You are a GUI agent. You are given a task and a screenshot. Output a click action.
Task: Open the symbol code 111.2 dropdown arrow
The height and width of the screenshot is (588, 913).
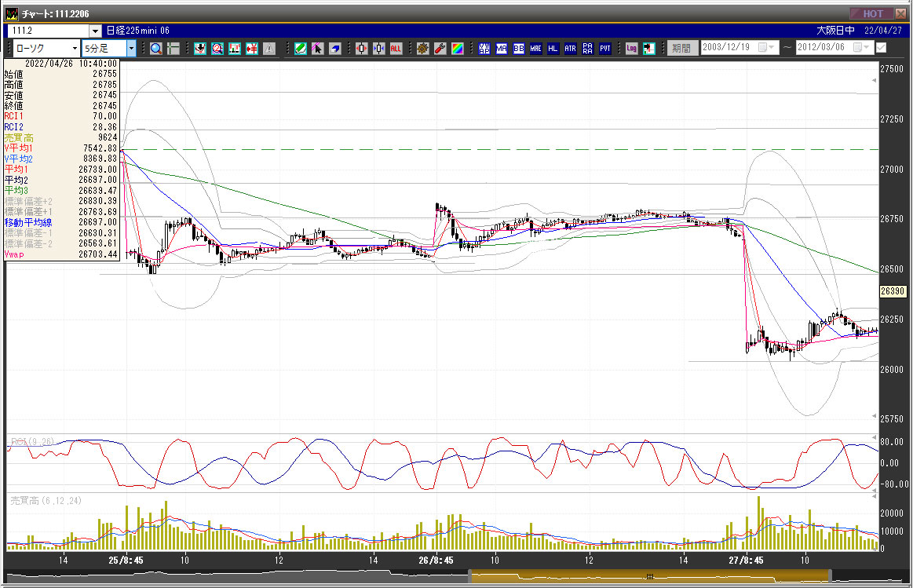(x=96, y=31)
